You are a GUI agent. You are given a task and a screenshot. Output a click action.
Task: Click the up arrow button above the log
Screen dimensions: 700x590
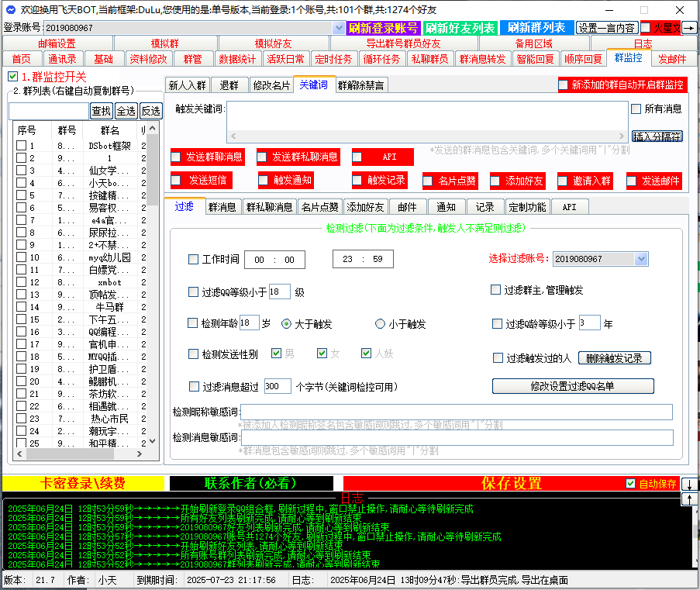[690, 499]
